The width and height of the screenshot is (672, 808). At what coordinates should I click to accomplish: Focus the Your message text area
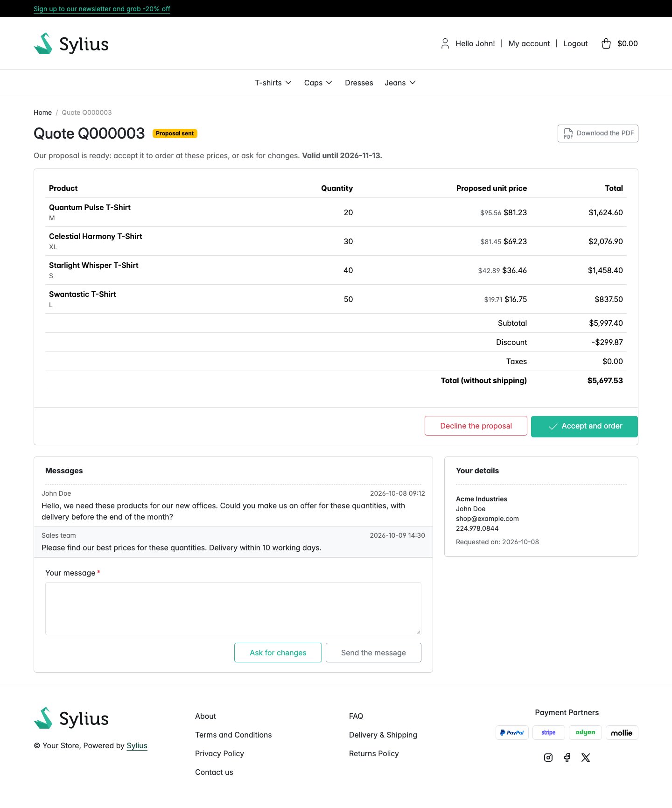pyautogui.click(x=233, y=609)
